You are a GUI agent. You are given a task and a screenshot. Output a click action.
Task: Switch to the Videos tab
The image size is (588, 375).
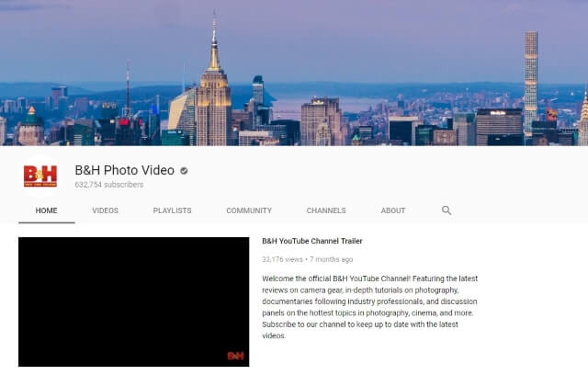coord(105,210)
